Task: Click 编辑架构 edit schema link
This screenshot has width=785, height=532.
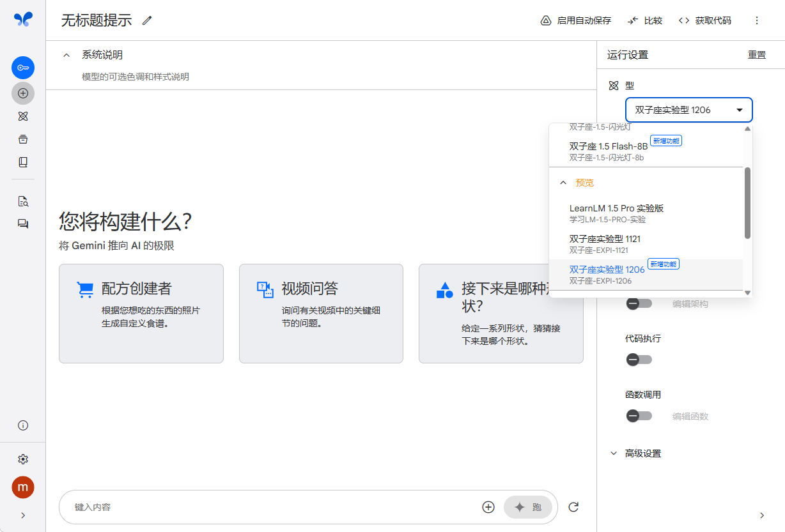Action: click(690, 304)
